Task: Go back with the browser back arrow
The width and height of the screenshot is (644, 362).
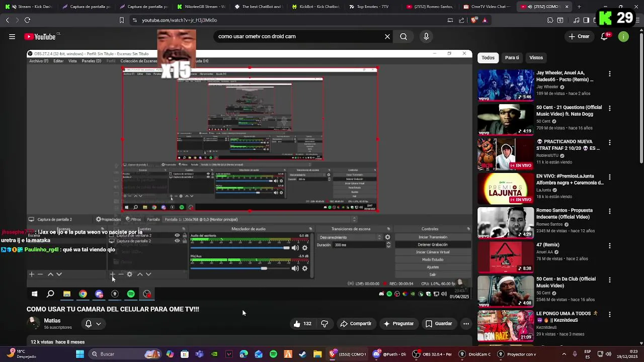Action: point(7,20)
